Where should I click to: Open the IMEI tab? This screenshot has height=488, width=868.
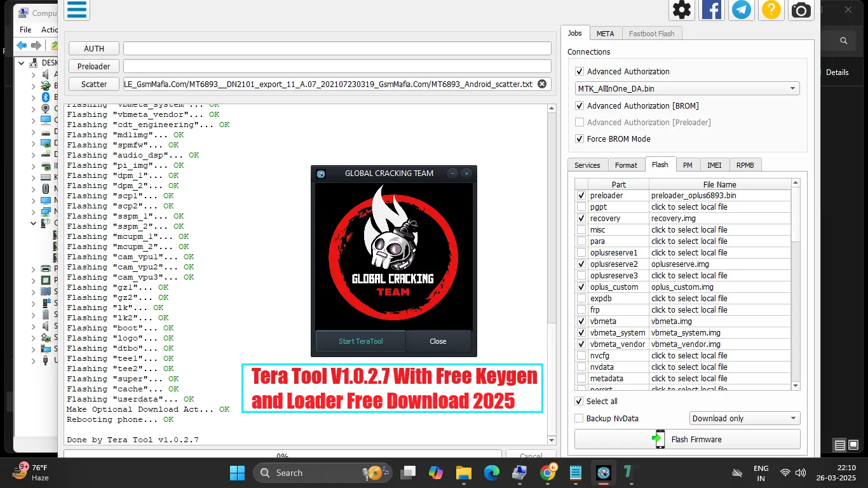pos(714,165)
